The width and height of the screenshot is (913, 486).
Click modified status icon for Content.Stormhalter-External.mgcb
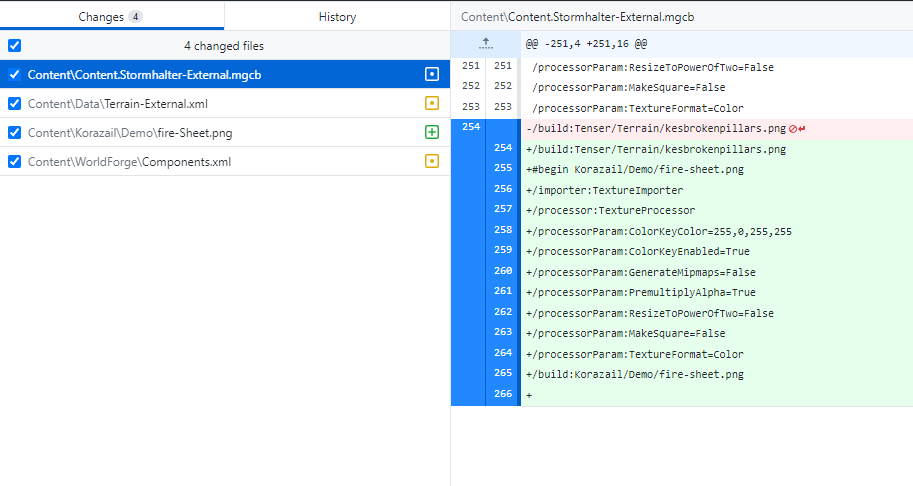point(432,74)
